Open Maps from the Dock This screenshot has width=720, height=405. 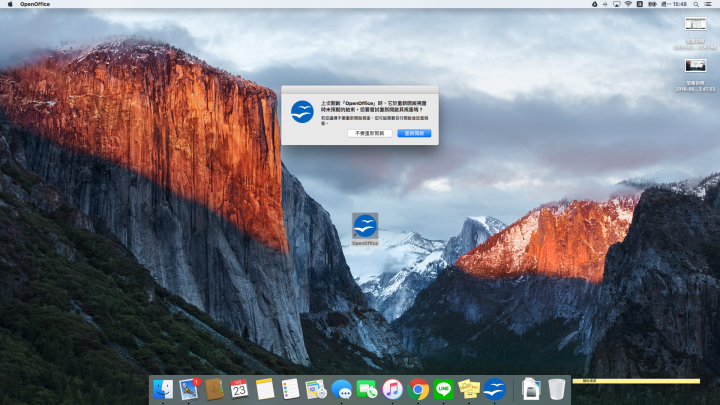click(x=316, y=389)
